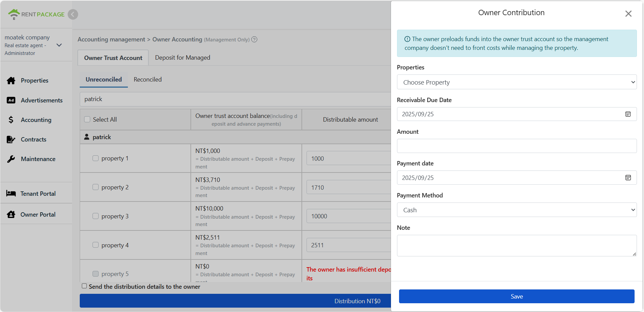644x312 pixels.
Task: Click the Amount input field
Action: (x=516, y=146)
